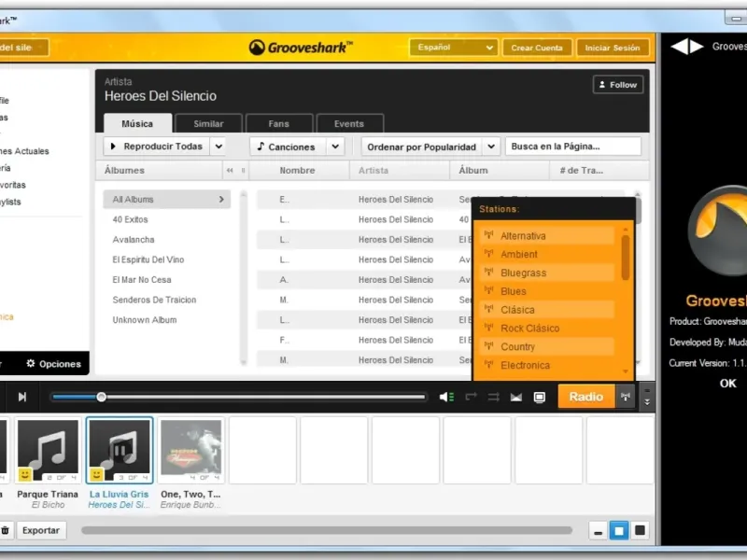Select Parque Triana queue thumbnail

[x=48, y=451]
